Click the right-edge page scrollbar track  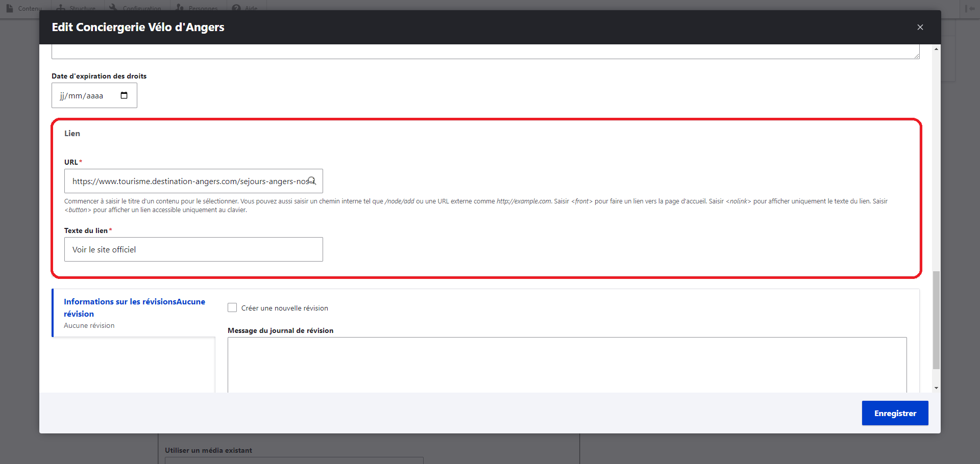click(x=976, y=229)
